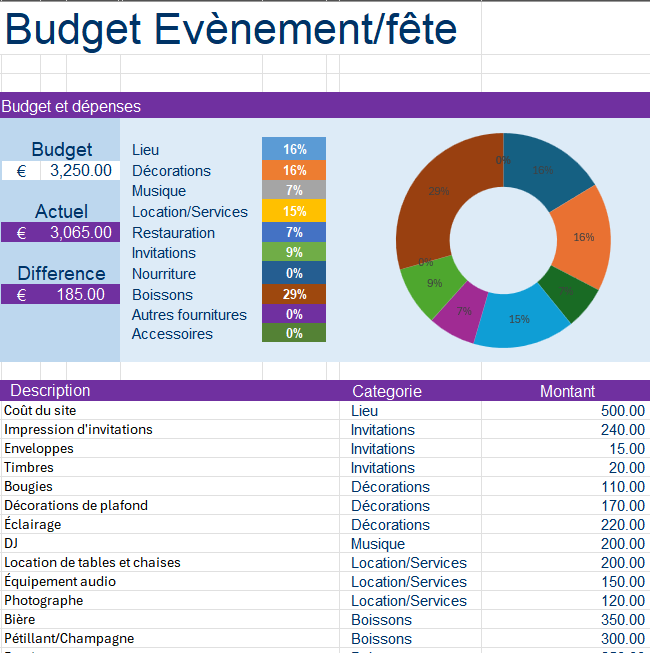This screenshot has height=653, width=650.
Task: Select the category cell in the Photographe row
Action: 411,601
